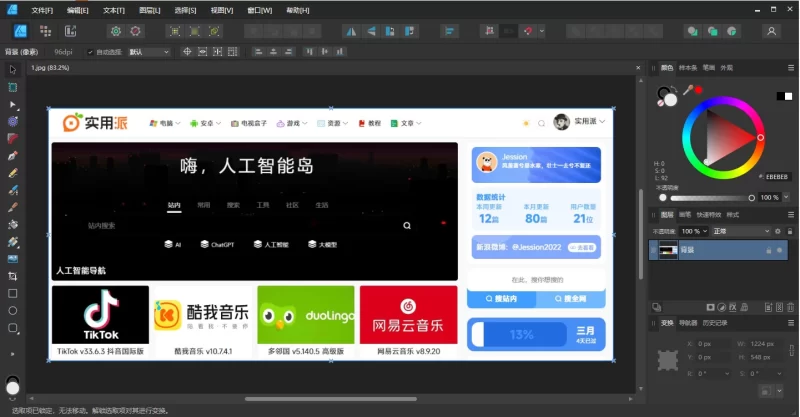Open the blue alignment options icon
The image size is (800, 417).
449,31
